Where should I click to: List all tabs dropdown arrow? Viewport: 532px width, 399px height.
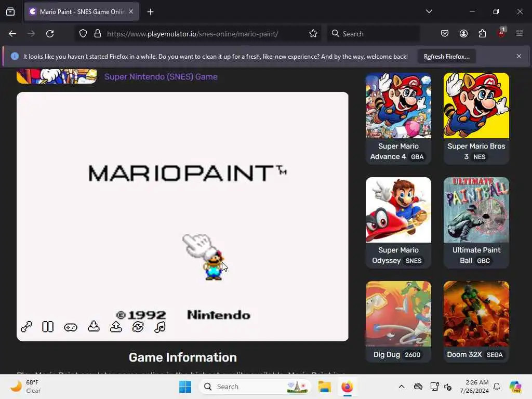pos(429,11)
